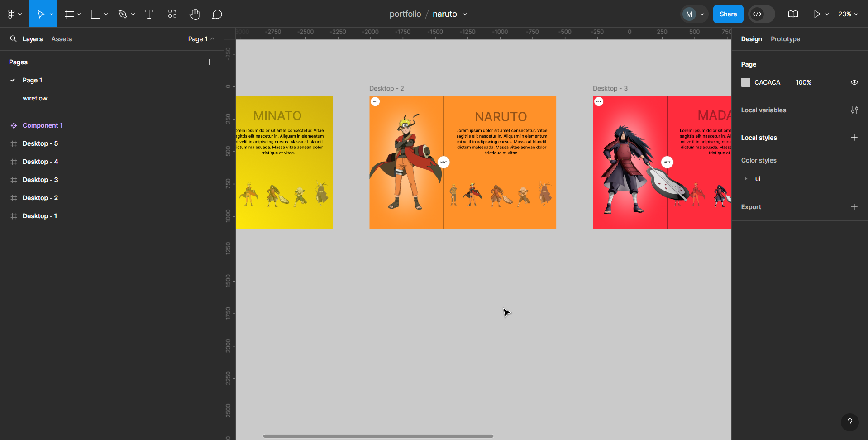Open the Pen tool options dropdown
Viewport: 868px width, 440px height.
(133, 14)
